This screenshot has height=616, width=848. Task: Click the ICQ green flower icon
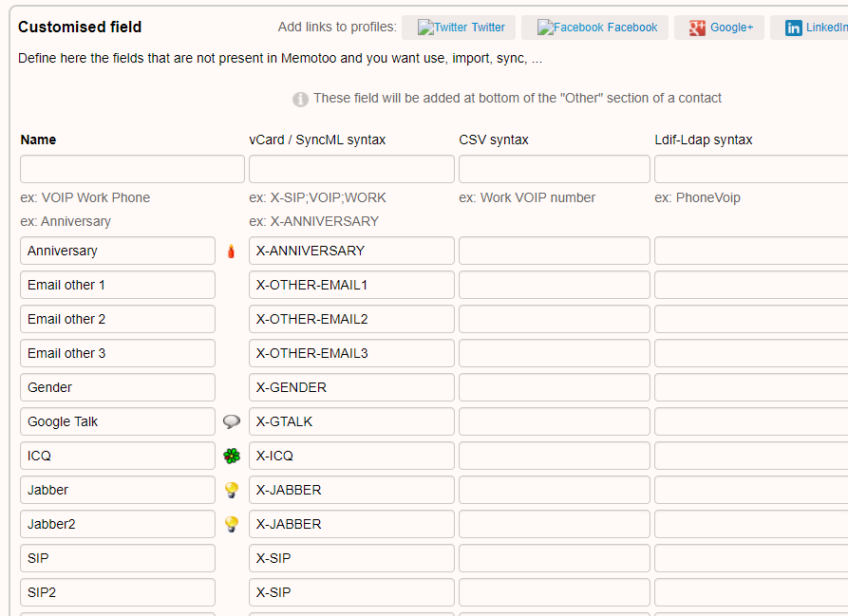coord(232,456)
